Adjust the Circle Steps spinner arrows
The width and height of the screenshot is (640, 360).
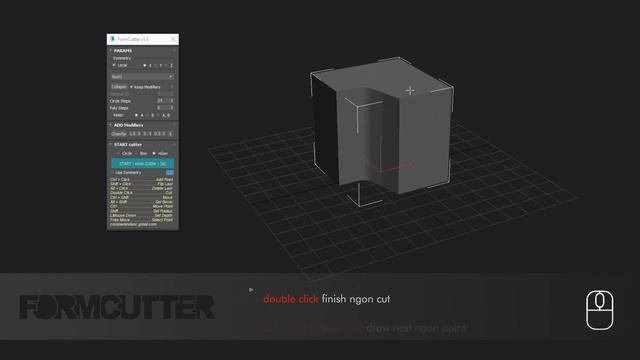point(172,101)
